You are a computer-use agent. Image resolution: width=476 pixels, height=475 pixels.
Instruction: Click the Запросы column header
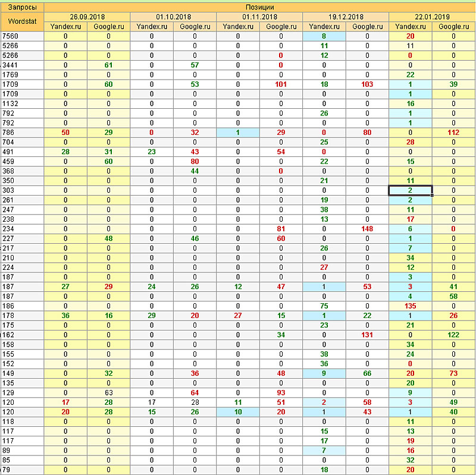click(22, 7)
